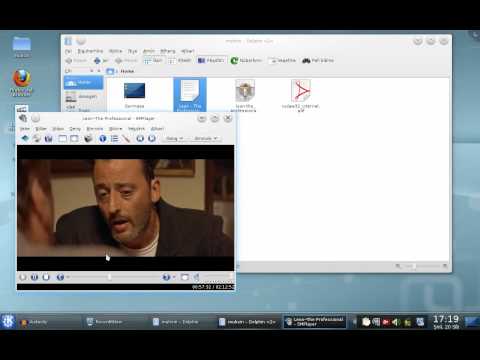The image size is (480, 360).
Task: Show file information via blue info icon
Action: pyautogui.click(x=103, y=138)
